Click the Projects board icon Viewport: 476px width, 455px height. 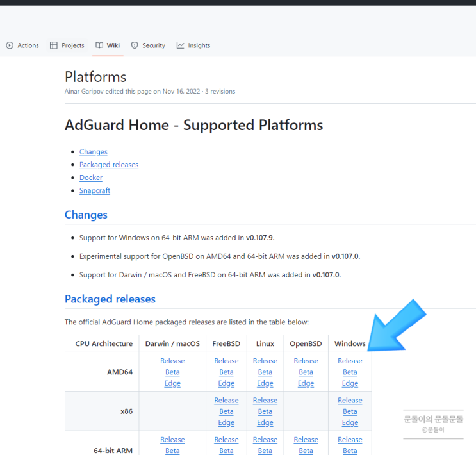(54, 45)
